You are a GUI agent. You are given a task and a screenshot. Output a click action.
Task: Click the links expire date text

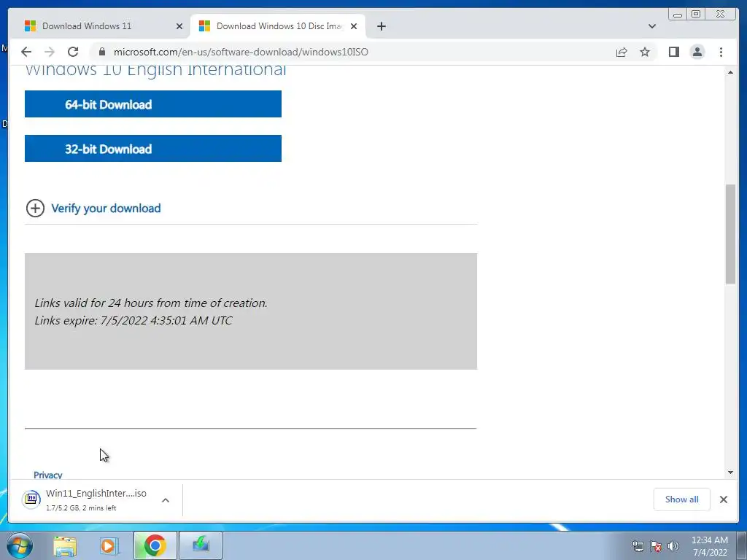(x=133, y=321)
